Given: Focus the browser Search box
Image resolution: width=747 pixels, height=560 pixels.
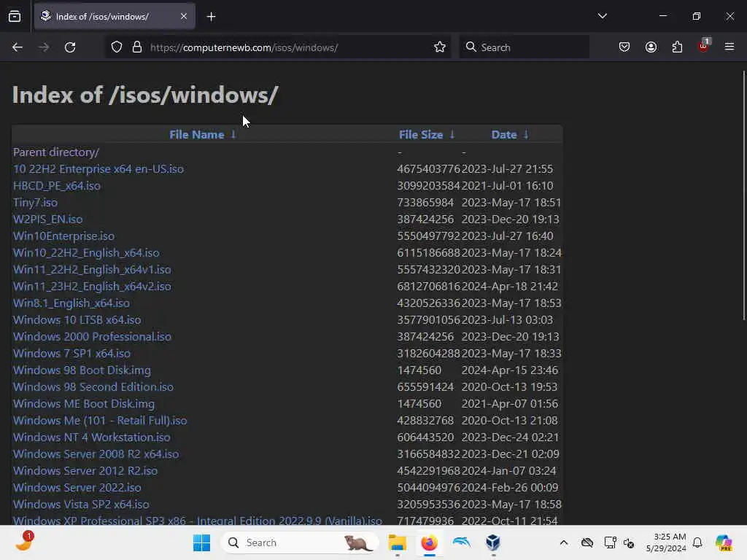Looking at the screenshot, I should [x=524, y=47].
